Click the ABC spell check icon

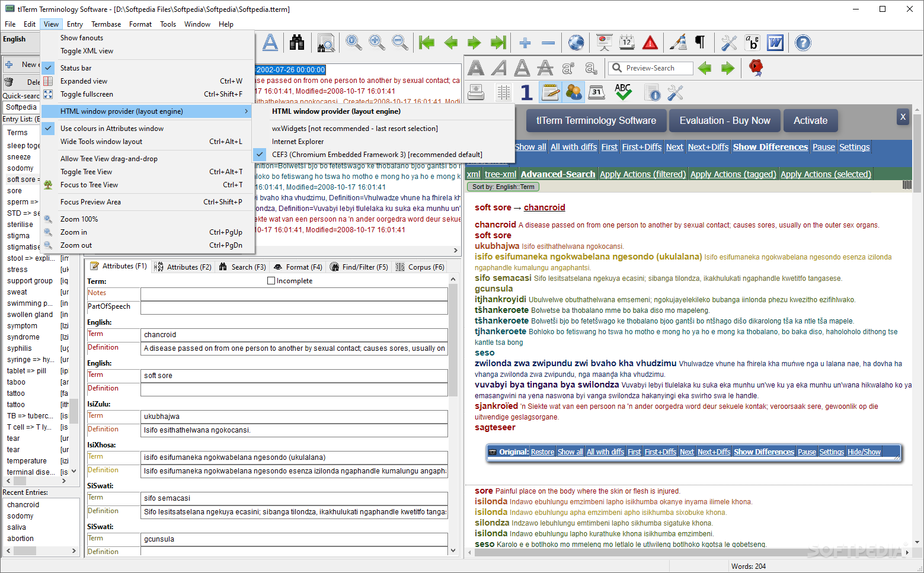[x=623, y=92]
